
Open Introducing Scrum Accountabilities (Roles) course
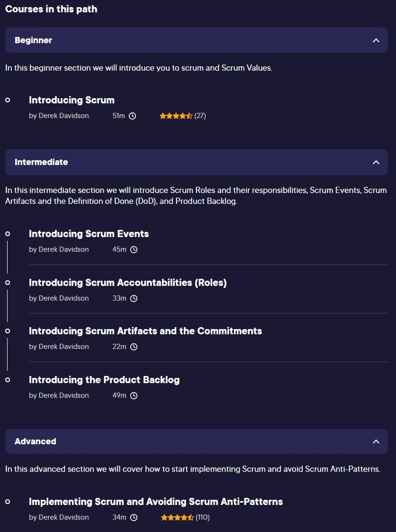pyautogui.click(x=128, y=283)
